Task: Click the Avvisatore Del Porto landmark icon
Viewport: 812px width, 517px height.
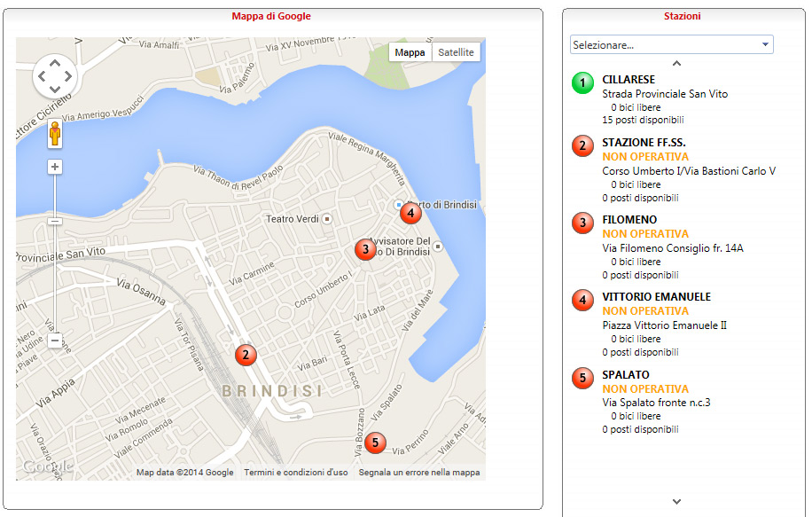Action: pyautogui.click(x=438, y=247)
